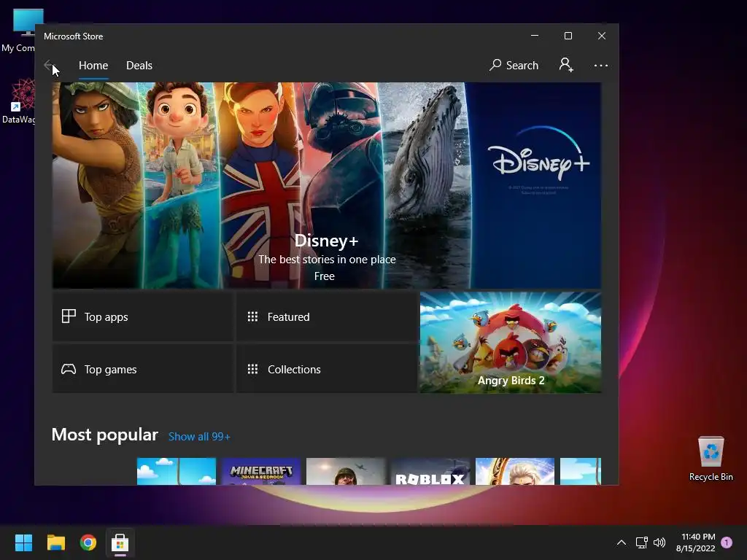Open the Top games tile
Screen dimensions: 747x560
143,369
